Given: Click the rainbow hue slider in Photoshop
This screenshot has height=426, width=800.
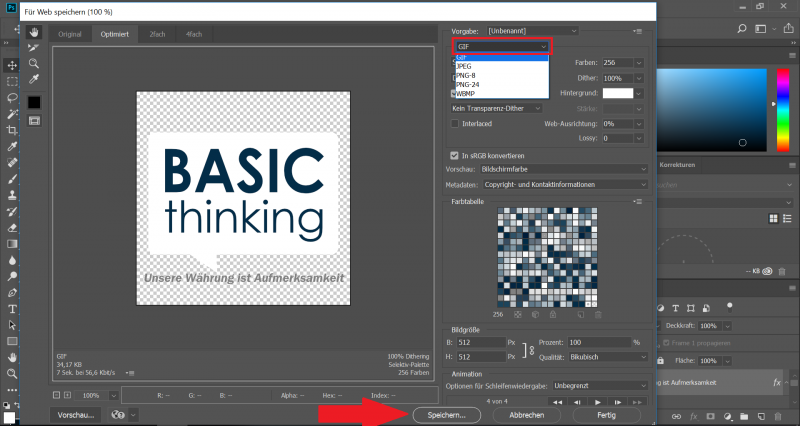Looking at the screenshot, I should (x=783, y=110).
